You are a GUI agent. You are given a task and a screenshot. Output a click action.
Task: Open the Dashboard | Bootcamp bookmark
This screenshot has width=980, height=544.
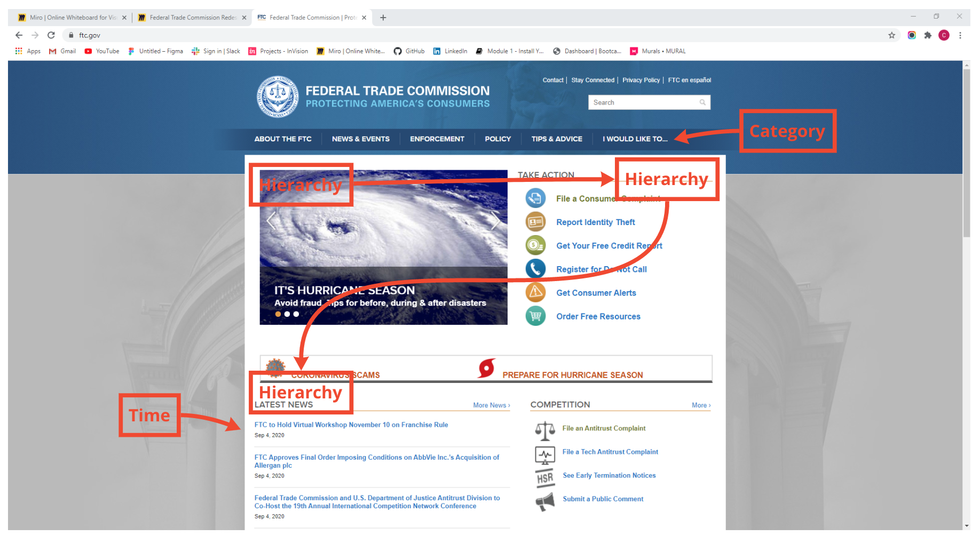click(587, 51)
